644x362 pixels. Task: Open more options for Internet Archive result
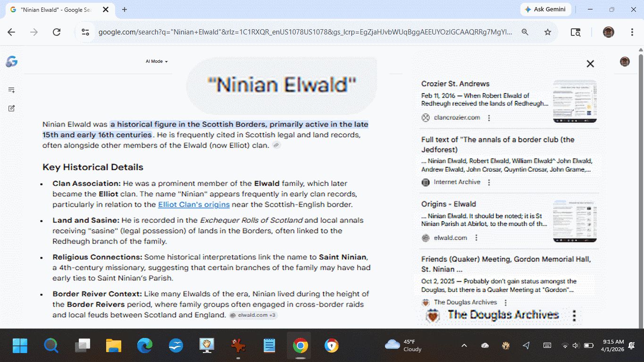pos(489,182)
